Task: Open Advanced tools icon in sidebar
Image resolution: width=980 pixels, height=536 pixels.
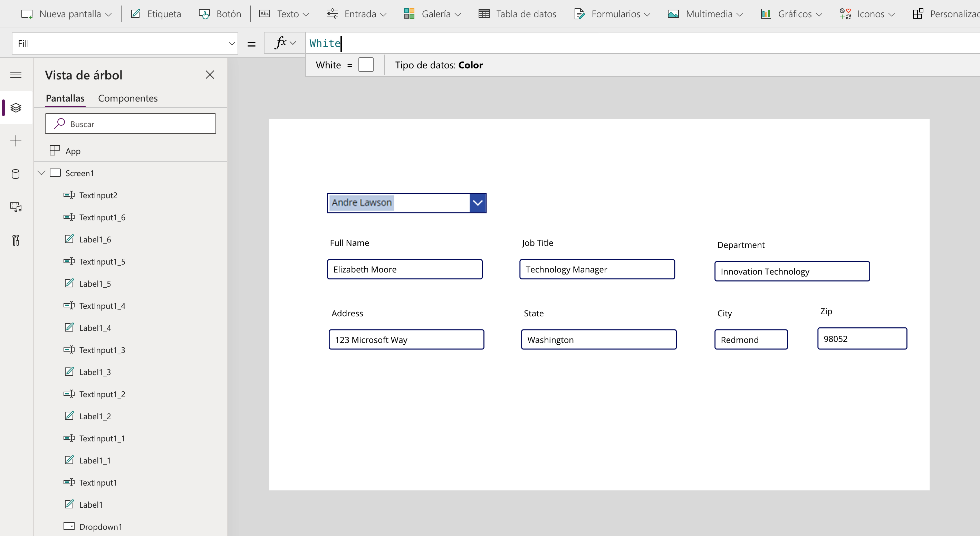Action: pyautogui.click(x=16, y=240)
